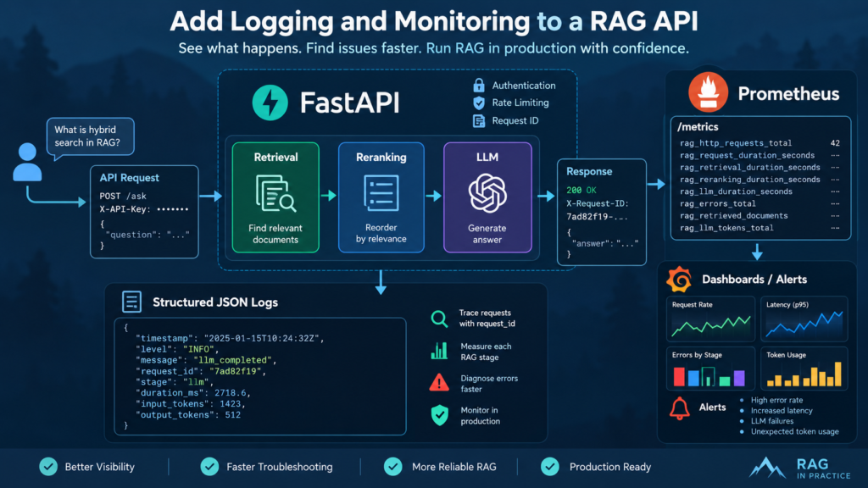Click the Request ID document icon
Viewport: 868px width, 488px height.
coord(479,120)
